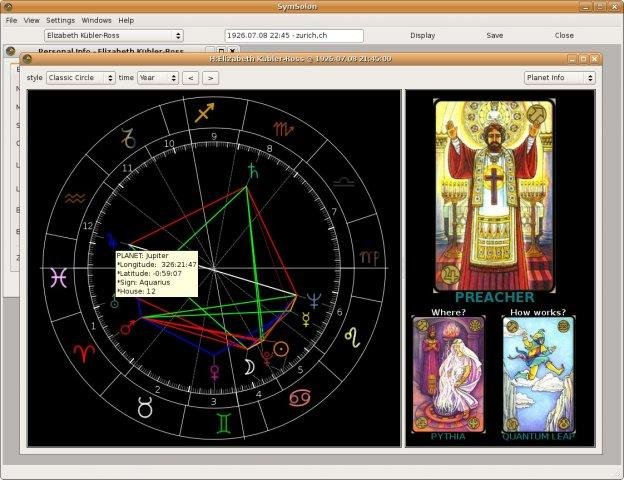Open the style Classic Circle dropdown
The height and width of the screenshot is (480, 624).
(81, 78)
